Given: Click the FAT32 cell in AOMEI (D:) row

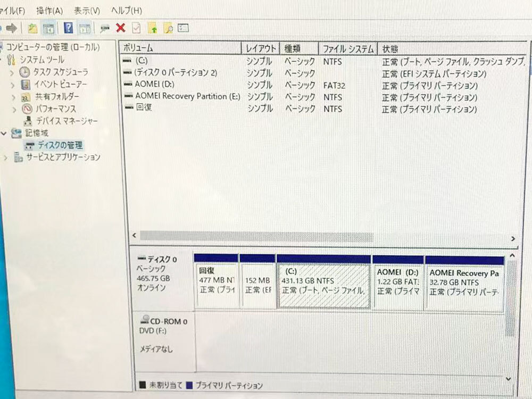Looking at the screenshot, I should click(x=334, y=86).
